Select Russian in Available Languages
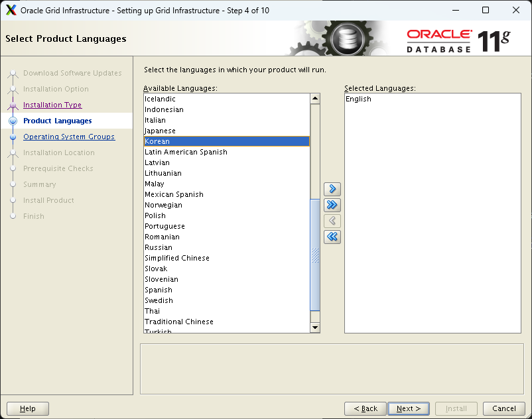This screenshot has width=532, height=419. [227, 247]
